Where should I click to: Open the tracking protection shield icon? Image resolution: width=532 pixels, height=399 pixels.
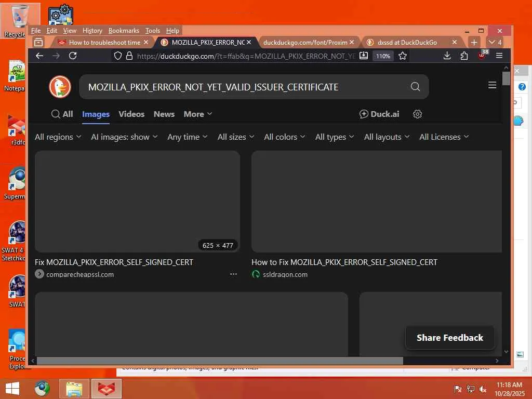pos(118,56)
